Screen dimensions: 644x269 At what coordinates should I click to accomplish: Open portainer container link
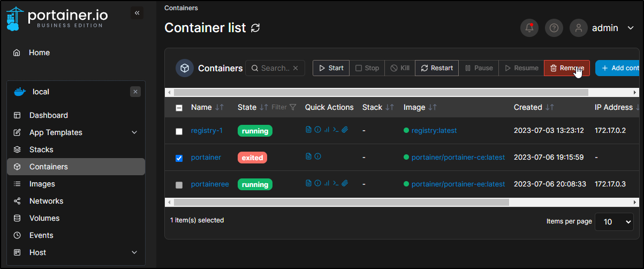coord(206,157)
